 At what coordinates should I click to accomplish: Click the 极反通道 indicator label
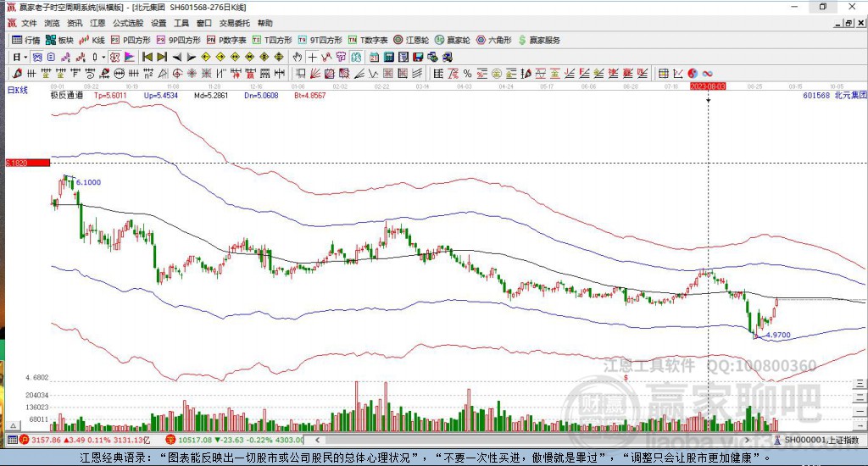67,95
